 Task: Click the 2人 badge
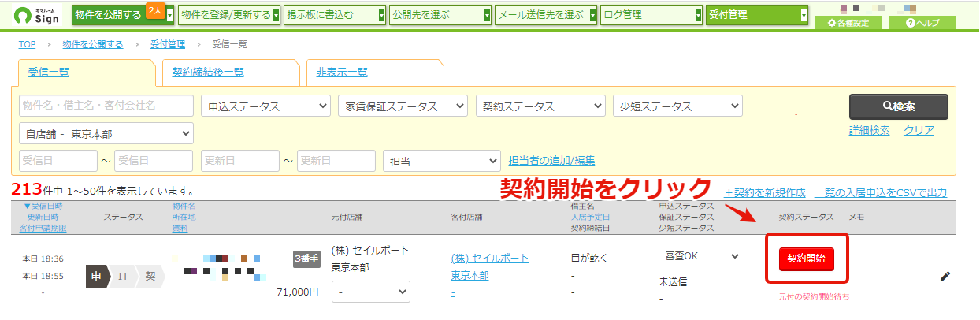coord(154,10)
